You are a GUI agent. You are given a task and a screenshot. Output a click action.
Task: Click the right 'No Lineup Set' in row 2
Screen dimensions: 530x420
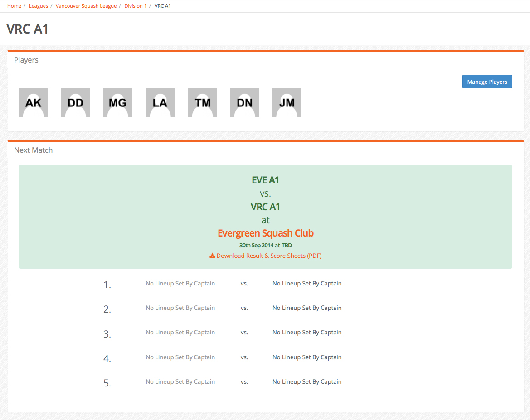pos(307,308)
